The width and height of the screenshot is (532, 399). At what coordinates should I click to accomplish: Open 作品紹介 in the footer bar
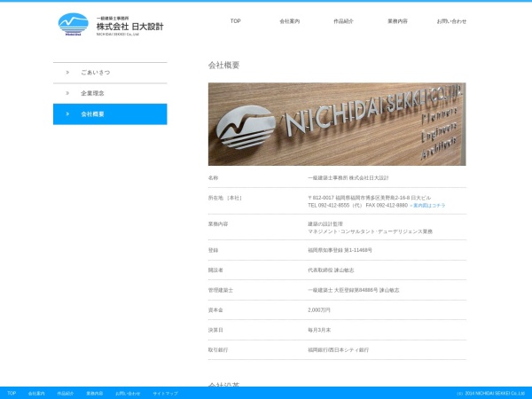coord(66,394)
